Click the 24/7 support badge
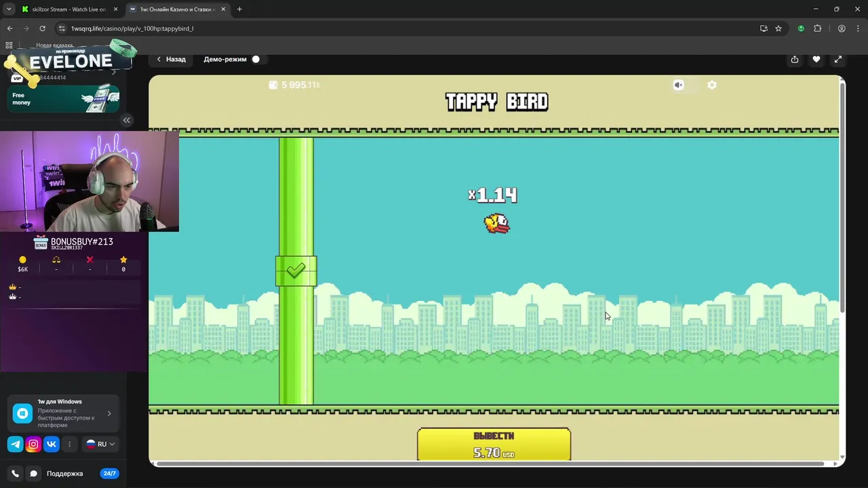868x488 pixels. [109, 473]
